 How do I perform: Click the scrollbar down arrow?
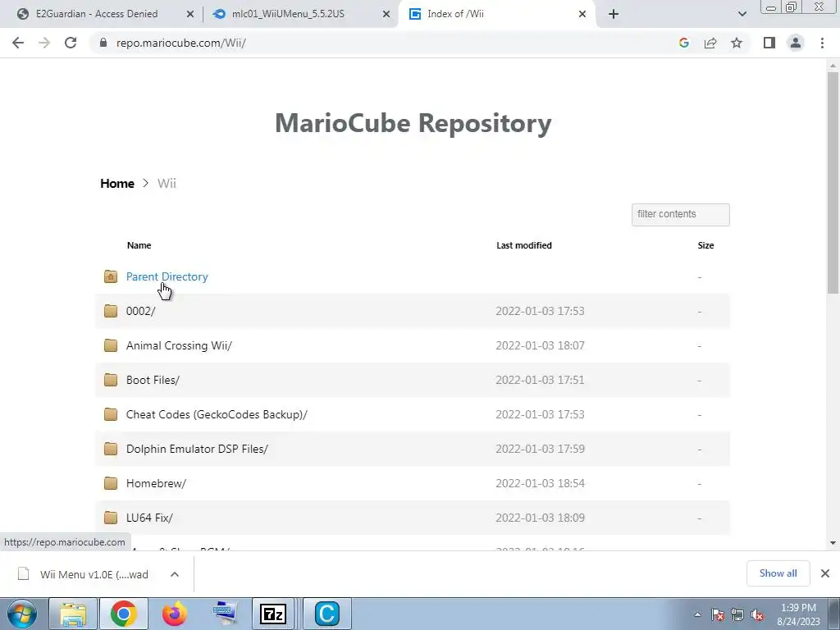[833, 543]
